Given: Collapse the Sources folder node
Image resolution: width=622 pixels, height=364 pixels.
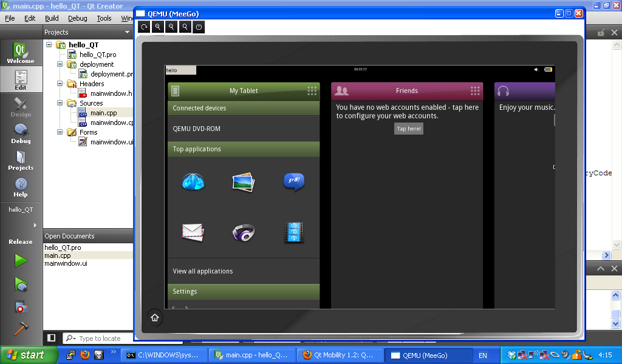Looking at the screenshot, I should click(x=60, y=103).
